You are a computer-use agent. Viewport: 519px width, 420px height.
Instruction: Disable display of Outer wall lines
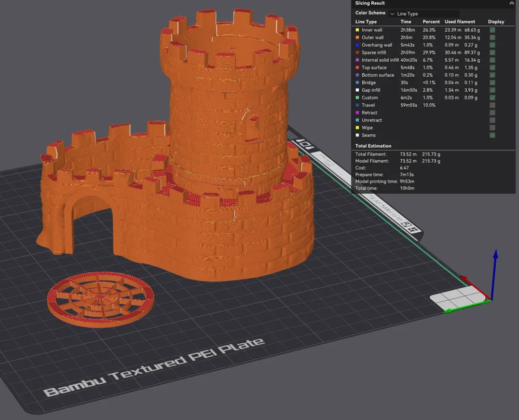pyautogui.click(x=491, y=37)
